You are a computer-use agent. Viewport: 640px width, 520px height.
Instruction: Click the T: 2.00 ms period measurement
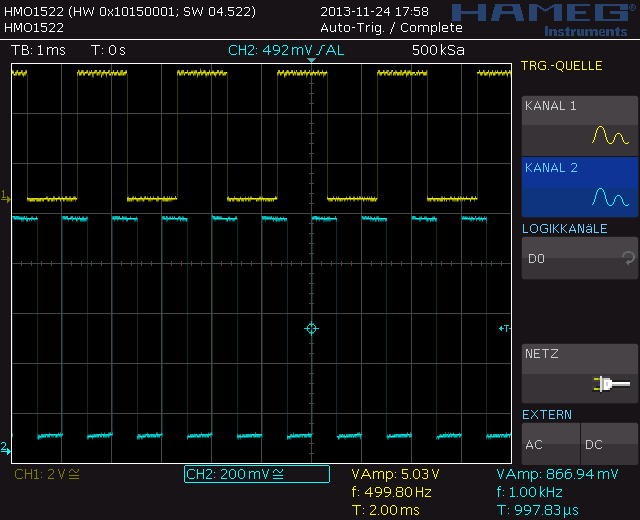pyautogui.click(x=385, y=510)
